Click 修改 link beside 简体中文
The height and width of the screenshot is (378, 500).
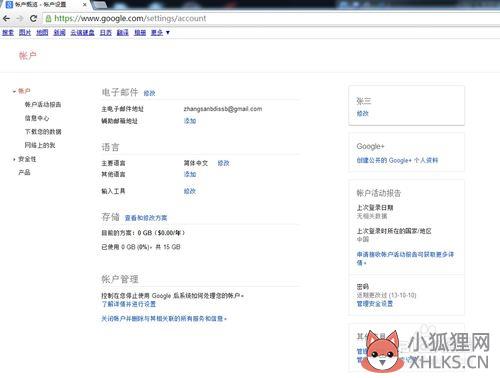click(223, 163)
